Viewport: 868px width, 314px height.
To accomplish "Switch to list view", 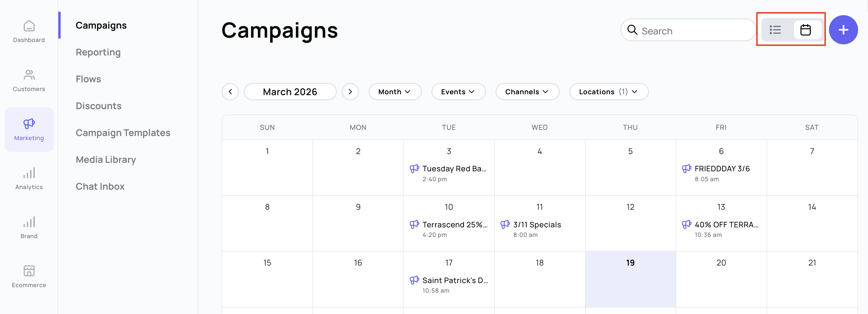I will coord(775,30).
